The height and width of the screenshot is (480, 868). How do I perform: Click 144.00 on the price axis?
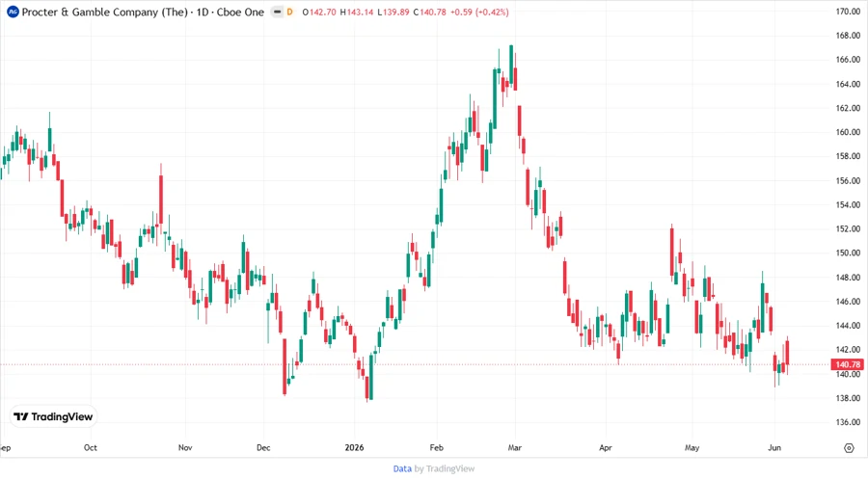pyautogui.click(x=848, y=325)
